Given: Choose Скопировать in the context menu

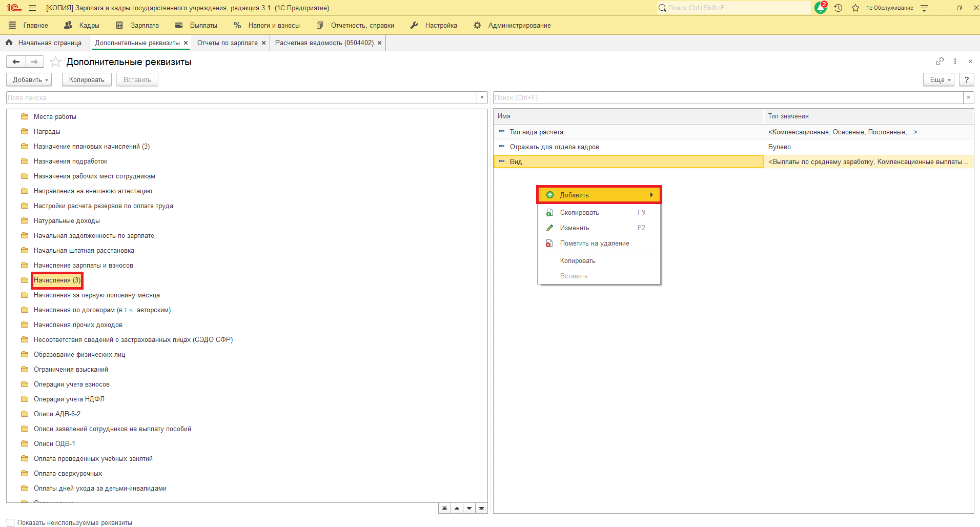Looking at the screenshot, I should coord(599,213).
